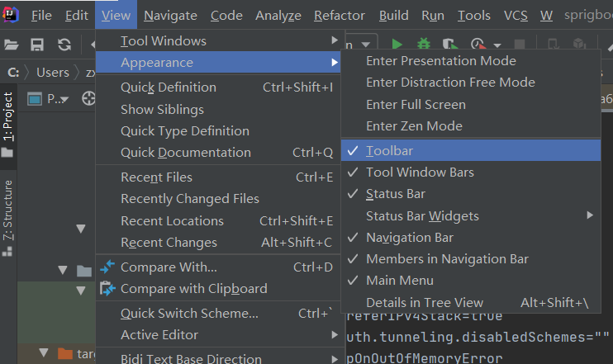Click the Locate target icon in Project panel
The width and height of the screenshot is (613, 364).
(88, 99)
